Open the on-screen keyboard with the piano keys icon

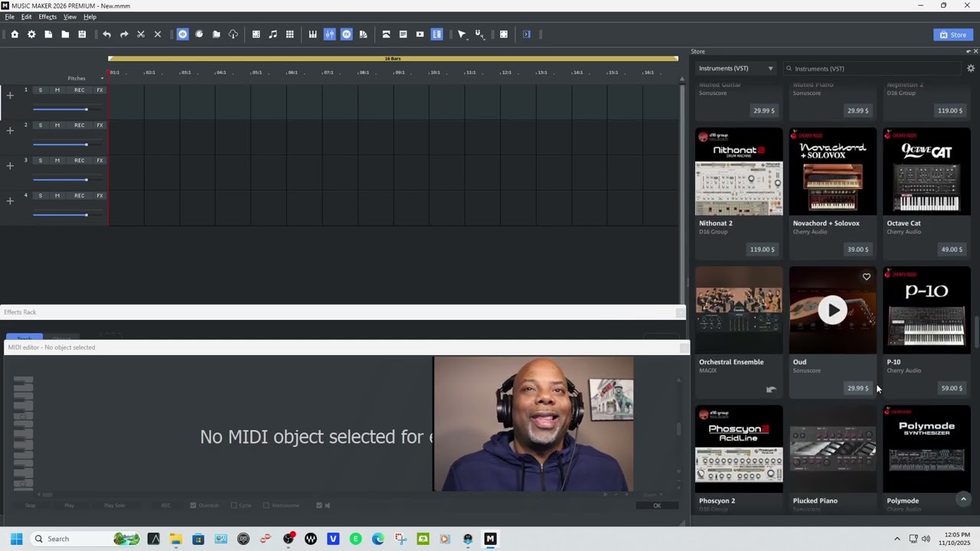tap(312, 34)
